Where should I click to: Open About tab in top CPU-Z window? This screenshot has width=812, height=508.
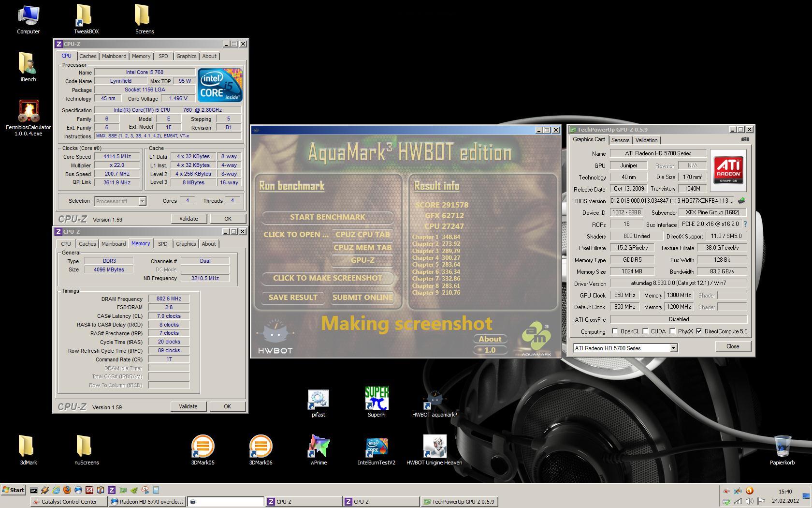209,56
